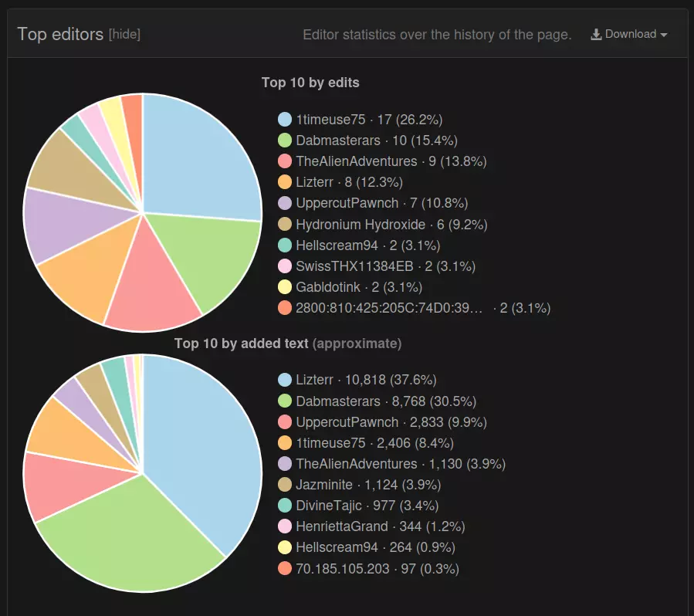Click the 1timeuse75 edits legend swatch

(285, 120)
